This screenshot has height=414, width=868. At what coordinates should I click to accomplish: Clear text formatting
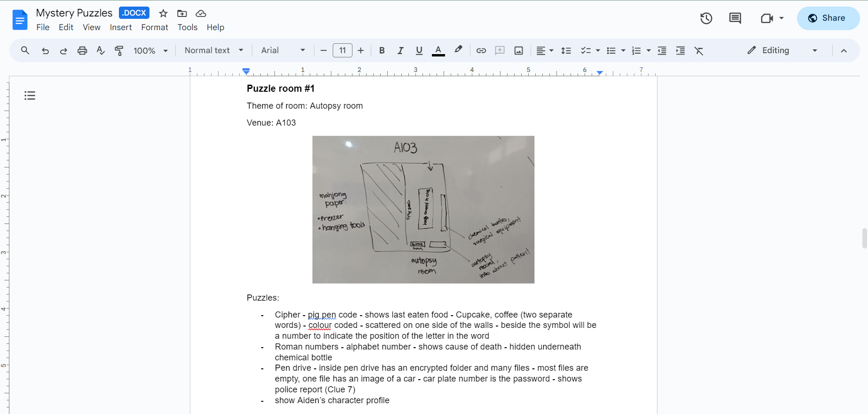pyautogui.click(x=699, y=50)
